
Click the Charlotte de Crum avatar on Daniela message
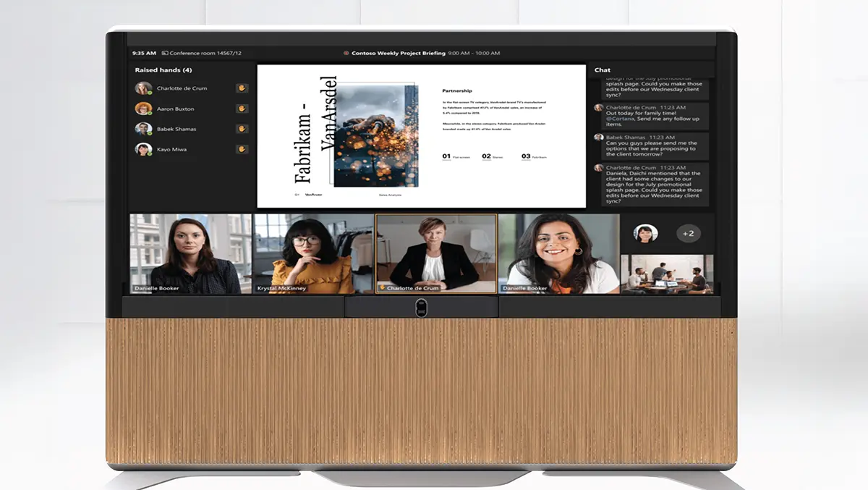coord(599,167)
